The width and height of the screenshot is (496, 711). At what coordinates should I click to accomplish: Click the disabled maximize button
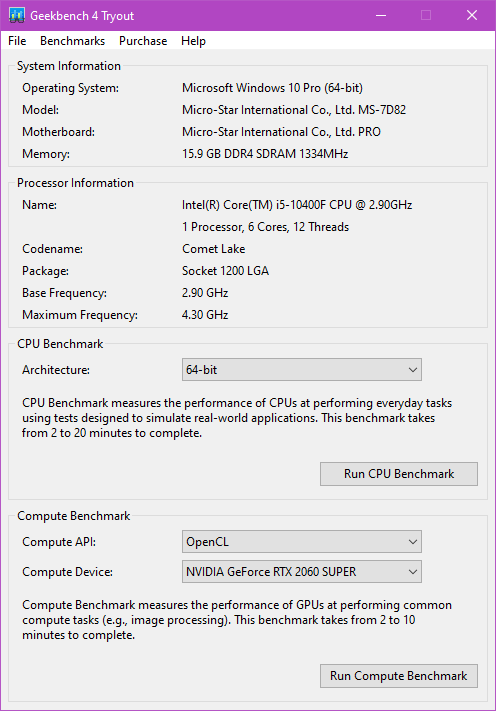(x=426, y=15)
